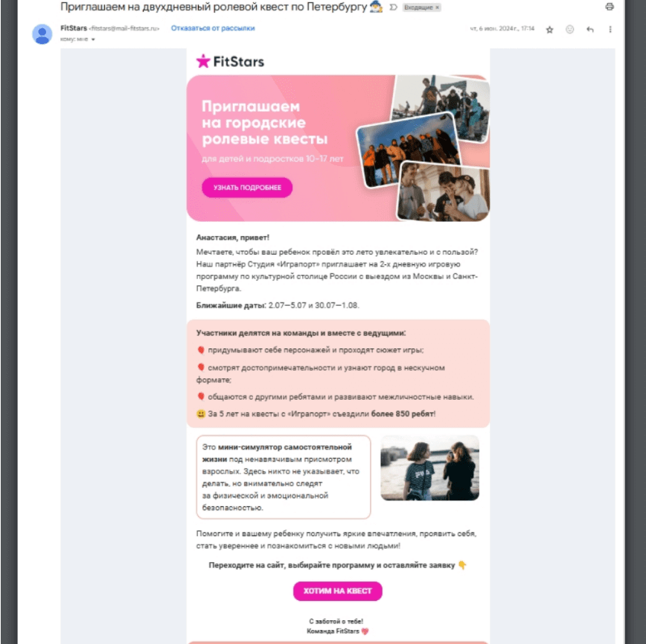The height and width of the screenshot is (644, 646).
Task: Open the bottom banner photo of teens
Action: click(444, 191)
